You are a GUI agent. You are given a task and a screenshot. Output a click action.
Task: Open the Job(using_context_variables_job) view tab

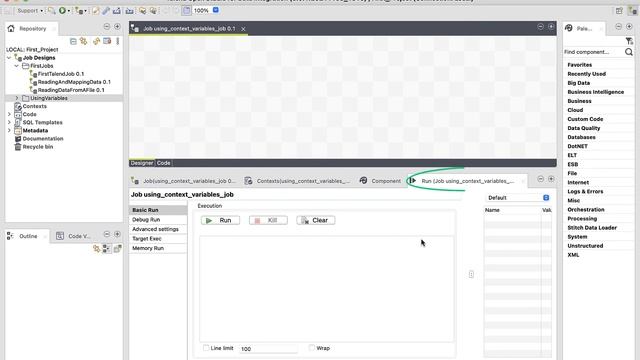pos(184,181)
